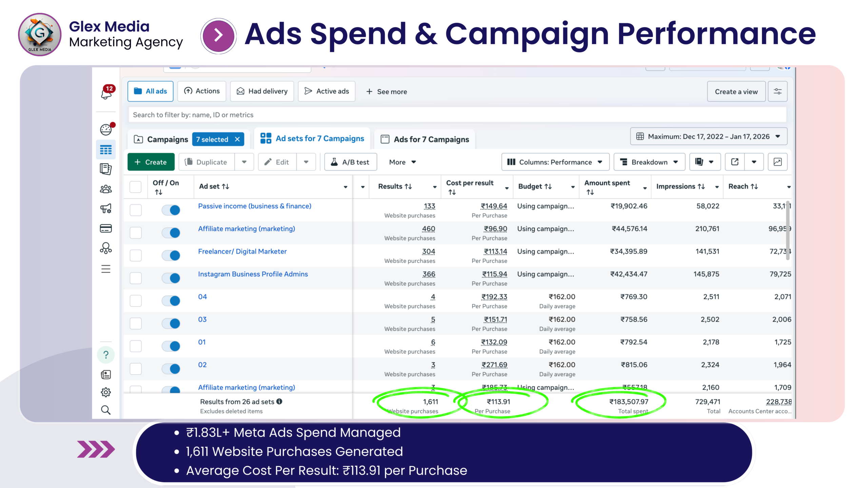Viewport: 868px width, 488px height.
Task: Open the customize view sliders icon
Action: 777,91
